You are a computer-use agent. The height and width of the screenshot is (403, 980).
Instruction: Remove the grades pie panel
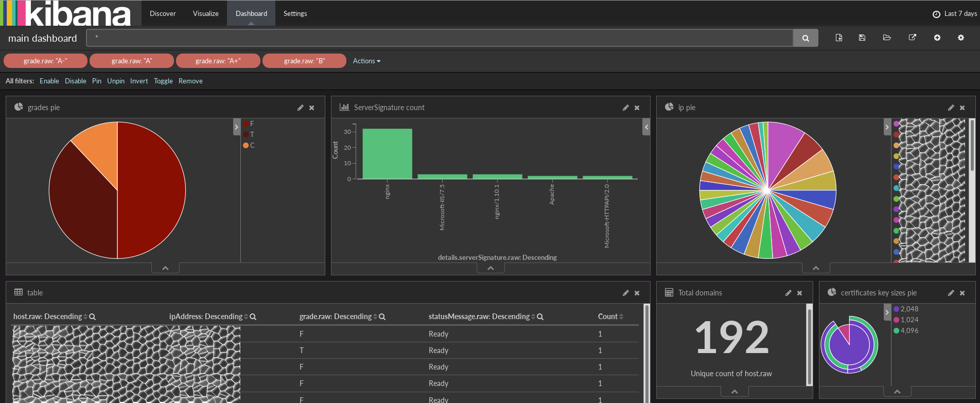pyautogui.click(x=311, y=108)
